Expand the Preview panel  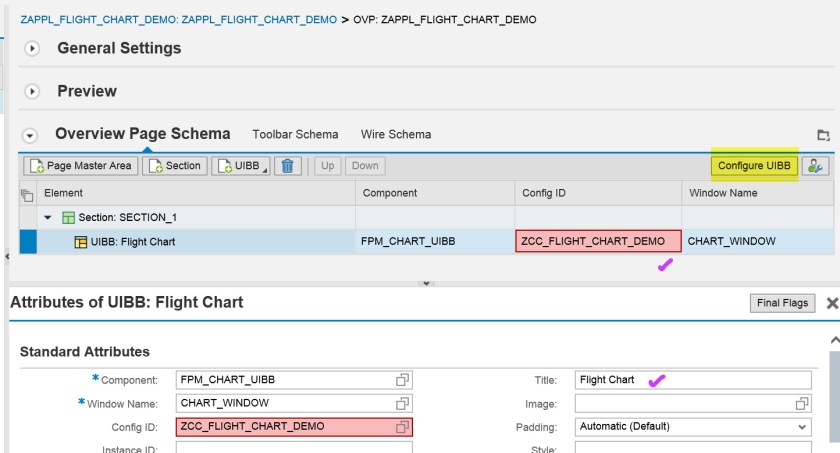click(31, 92)
